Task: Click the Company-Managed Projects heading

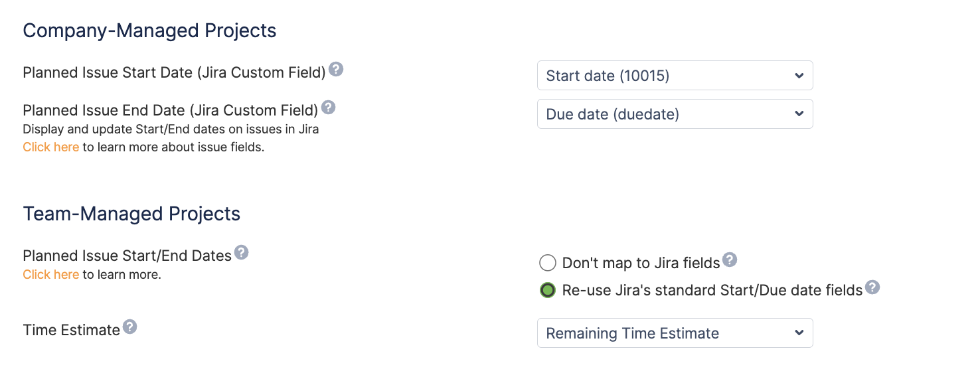Action: pyautogui.click(x=149, y=31)
